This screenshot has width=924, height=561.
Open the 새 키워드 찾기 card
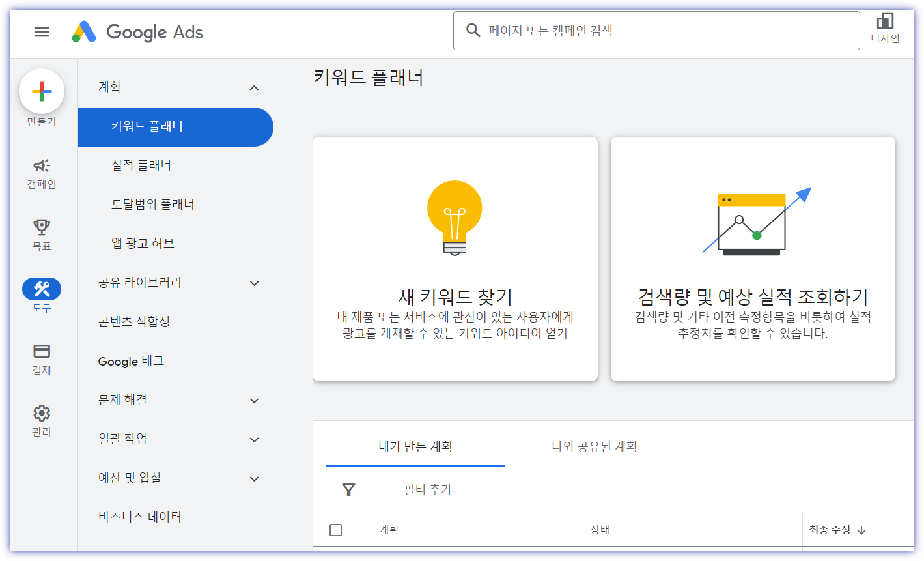click(455, 258)
